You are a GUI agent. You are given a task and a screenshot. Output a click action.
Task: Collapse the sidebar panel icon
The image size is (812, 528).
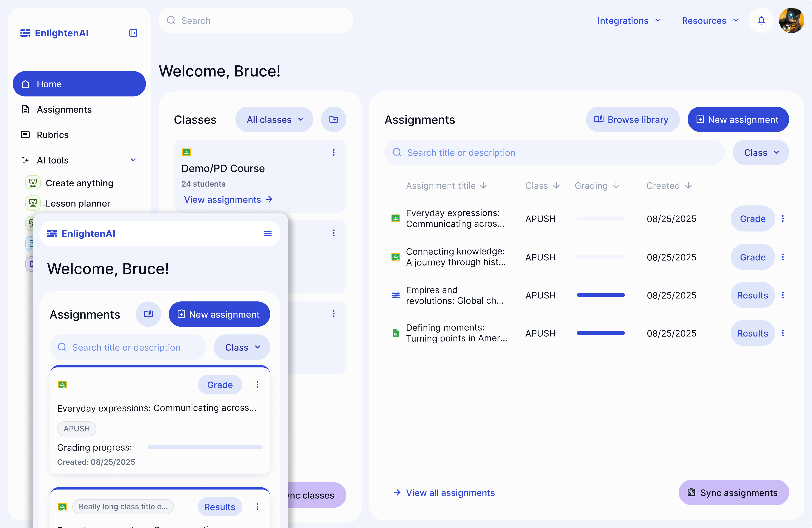tap(133, 33)
